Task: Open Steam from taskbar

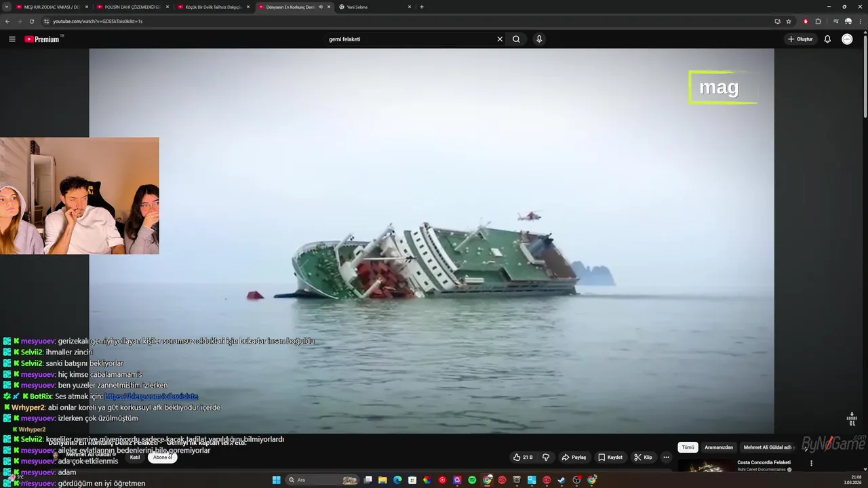Action: point(561,480)
